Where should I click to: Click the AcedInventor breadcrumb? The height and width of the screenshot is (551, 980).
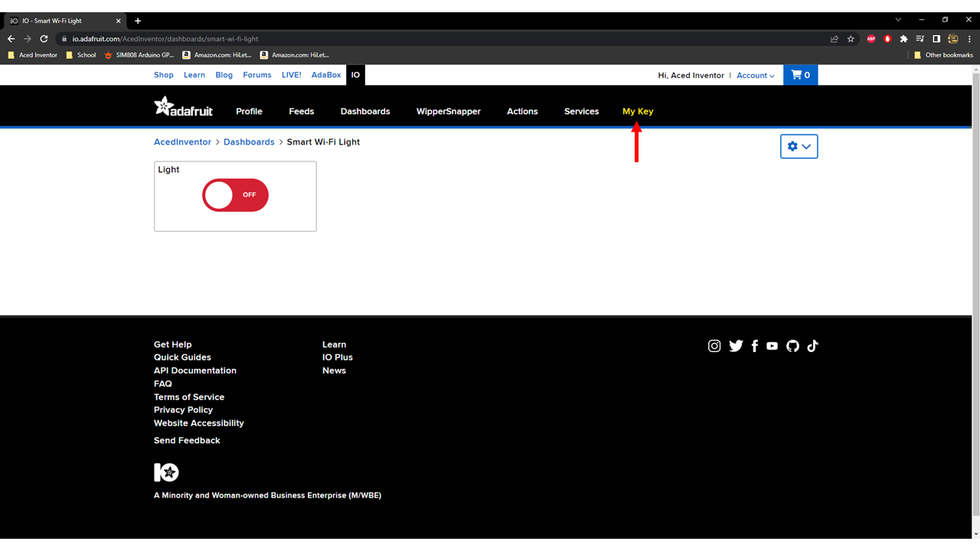pos(182,142)
